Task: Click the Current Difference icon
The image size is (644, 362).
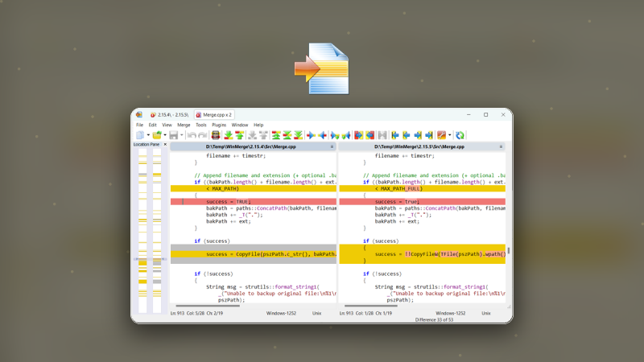Action: 287,135
